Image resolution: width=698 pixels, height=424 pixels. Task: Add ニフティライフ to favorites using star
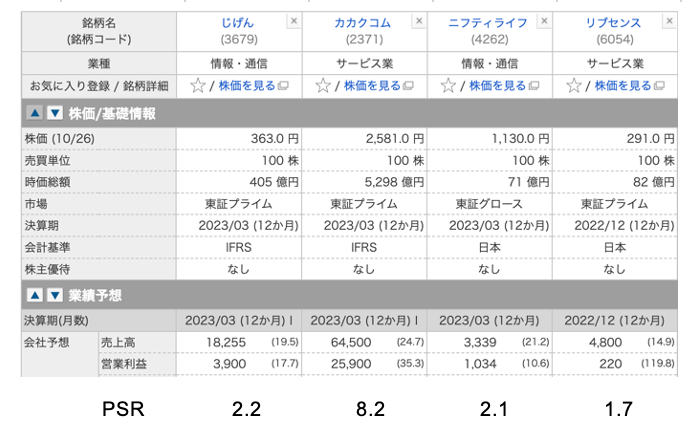448,86
